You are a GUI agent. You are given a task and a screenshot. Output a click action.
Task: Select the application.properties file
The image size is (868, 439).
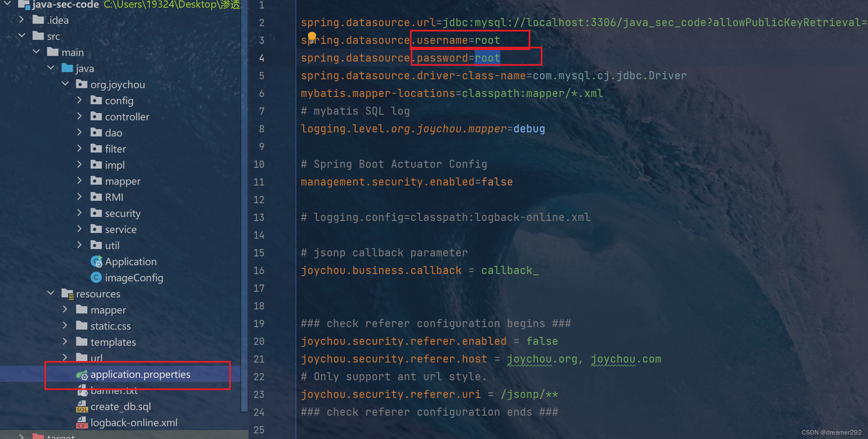tap(140, 374)
